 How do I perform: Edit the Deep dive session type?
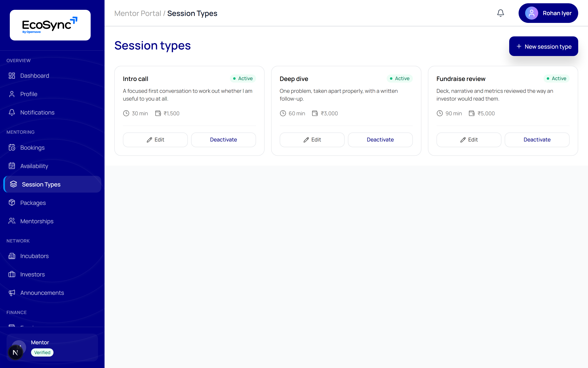tap(312, 140)
